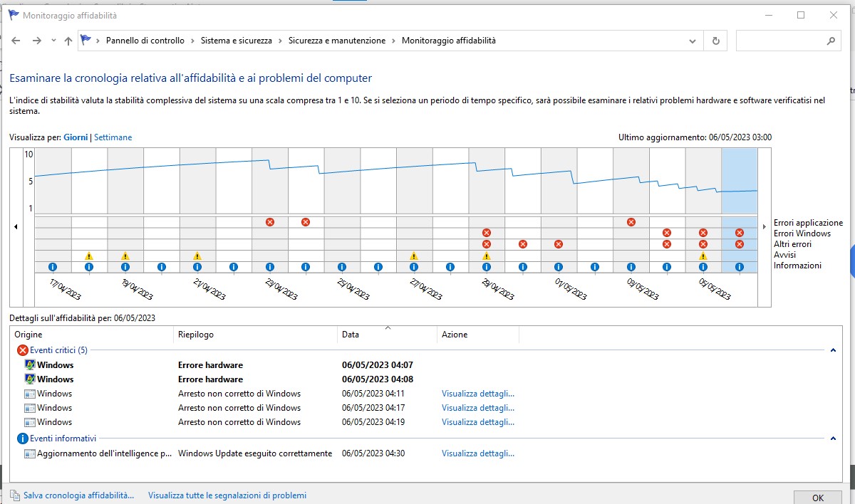The height and width of the screenshot is (504, 855).
Task: Open 'Pannello di controllo' breadcrumb
Action: coord(145,41)
